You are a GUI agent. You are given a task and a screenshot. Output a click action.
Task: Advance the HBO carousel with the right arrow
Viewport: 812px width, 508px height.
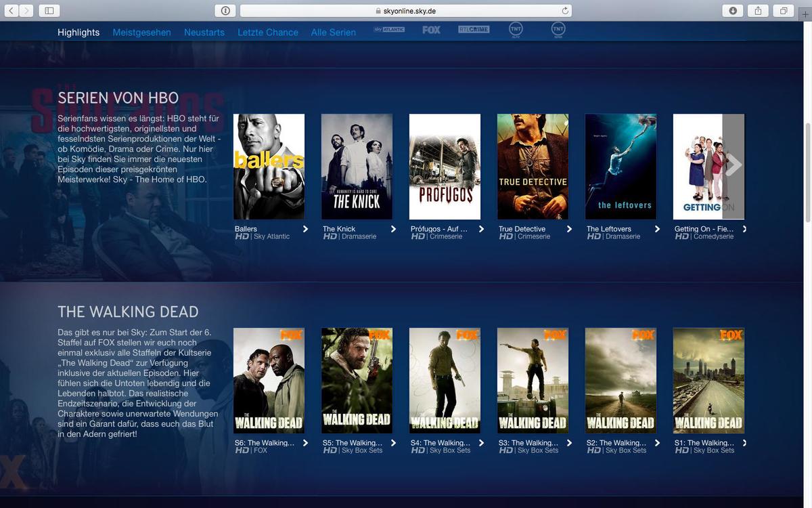pyautogui.click(x=734, y=166)
